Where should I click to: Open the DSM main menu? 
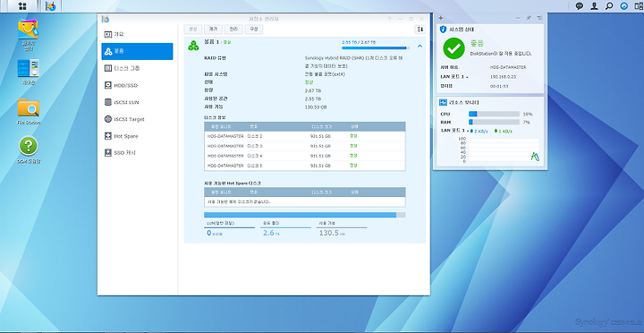pos(22,6)
